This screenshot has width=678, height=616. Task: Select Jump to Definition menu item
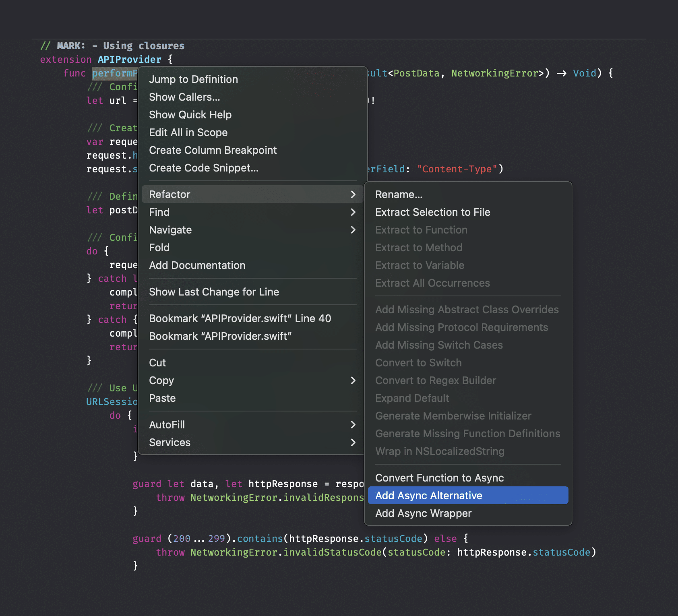[193, 79]
